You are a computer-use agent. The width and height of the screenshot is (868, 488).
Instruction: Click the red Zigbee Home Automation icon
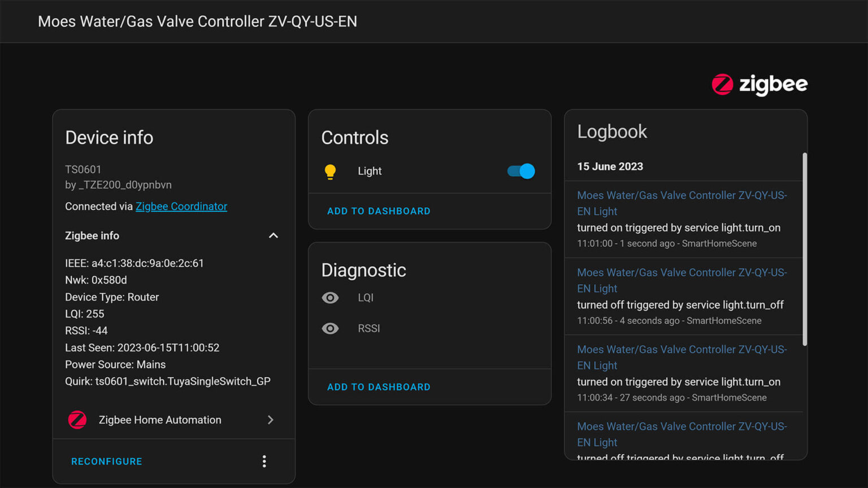click(x=77, y=420)
